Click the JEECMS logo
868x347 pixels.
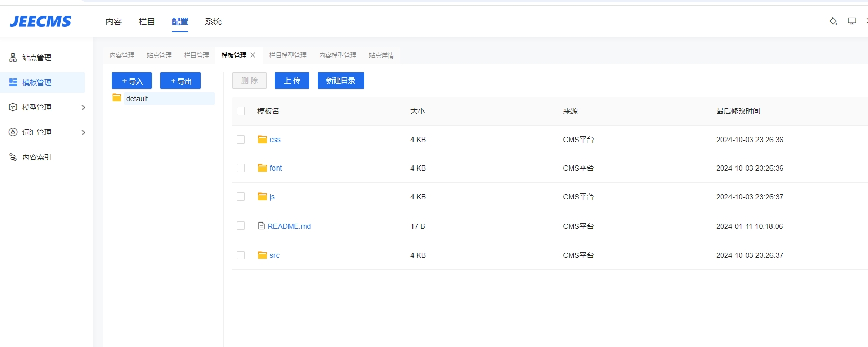[x=40, y=21]
